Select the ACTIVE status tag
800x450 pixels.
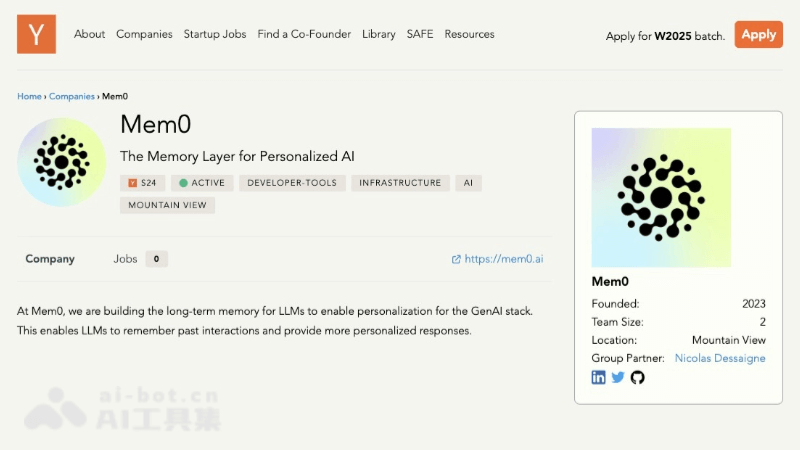coord(202,183)
